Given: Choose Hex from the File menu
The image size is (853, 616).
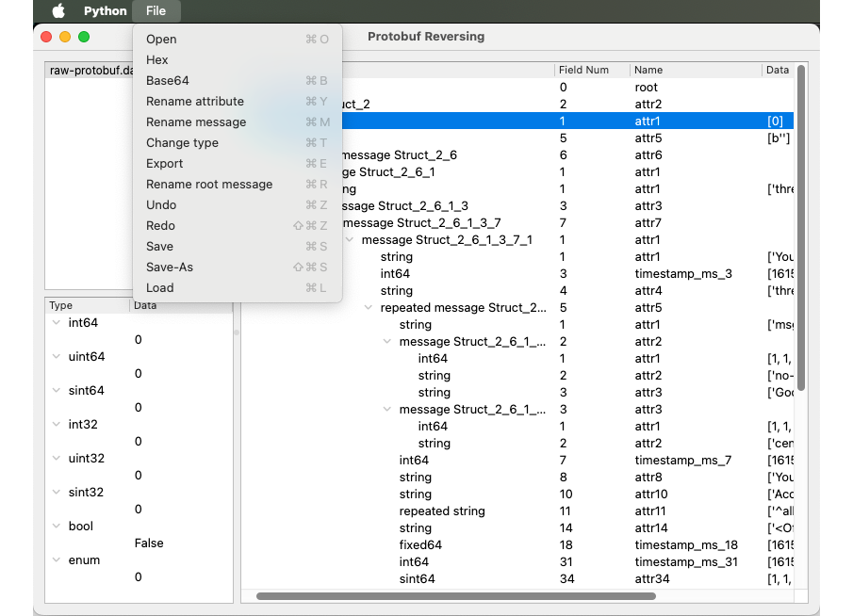Looking at the screenshot, I should point(238,59).
